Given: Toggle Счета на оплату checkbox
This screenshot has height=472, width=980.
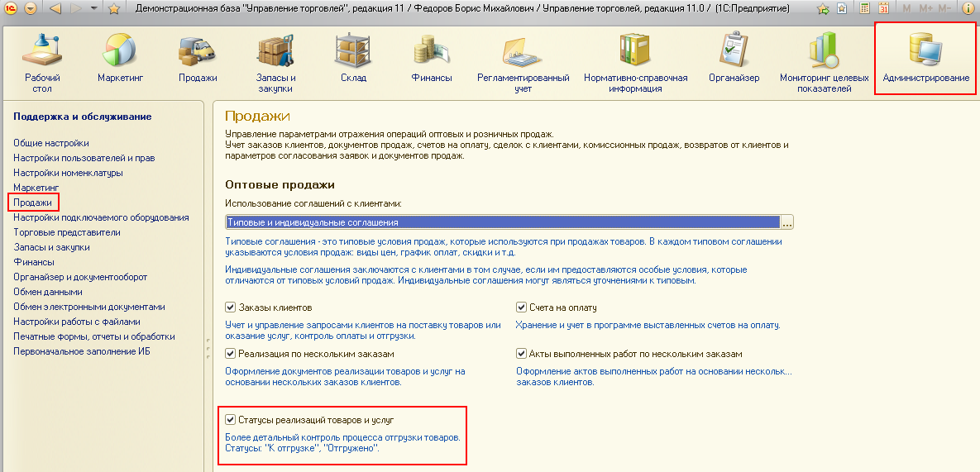Looking at the screenshot, I should click(522, 308).
